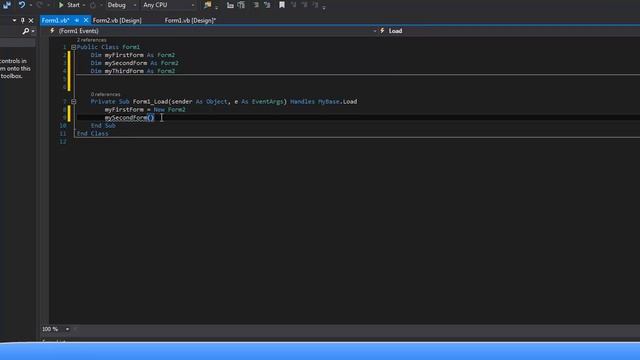
Task: Switch to the Form1.vb code tab
Action: tap(56, 20)
